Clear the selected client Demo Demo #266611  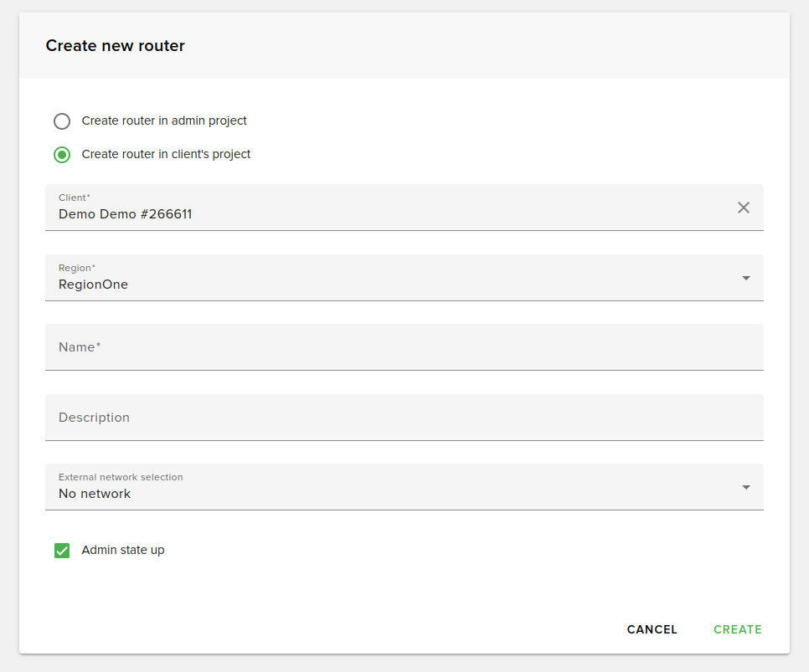(x=744, y=208)
